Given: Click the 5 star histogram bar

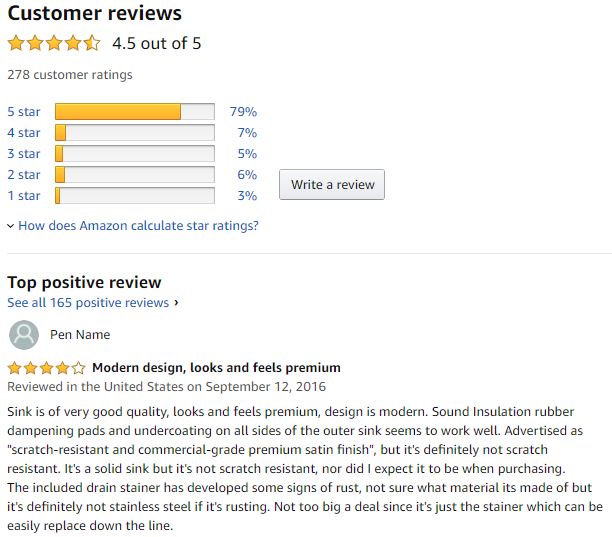Looking at the screenshot, I should (x=135, y=112).
